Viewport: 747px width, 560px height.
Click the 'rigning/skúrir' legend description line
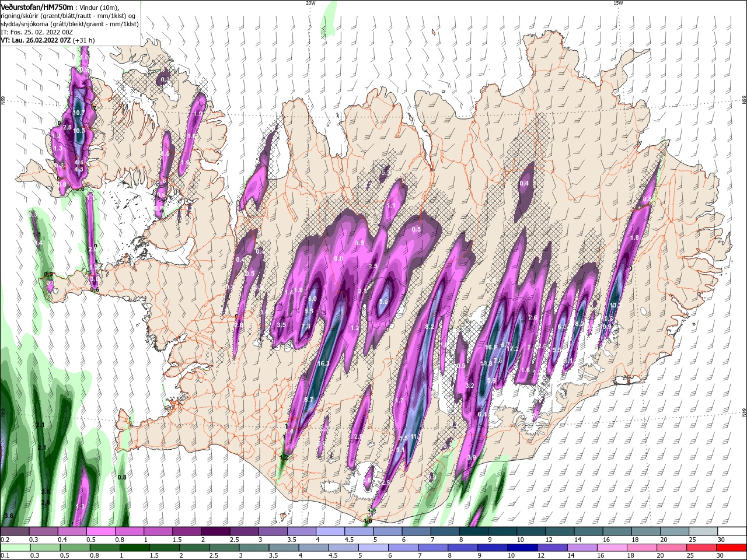click(x=68, y=15)
